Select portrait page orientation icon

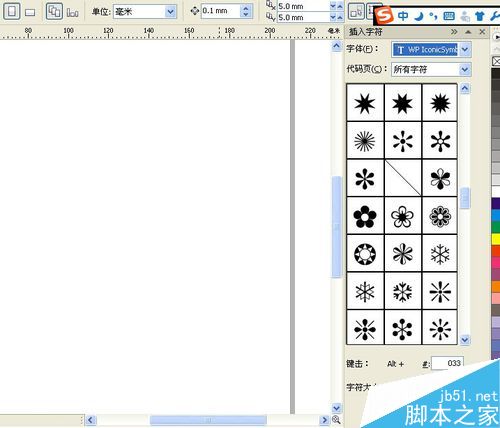(12, 11)
